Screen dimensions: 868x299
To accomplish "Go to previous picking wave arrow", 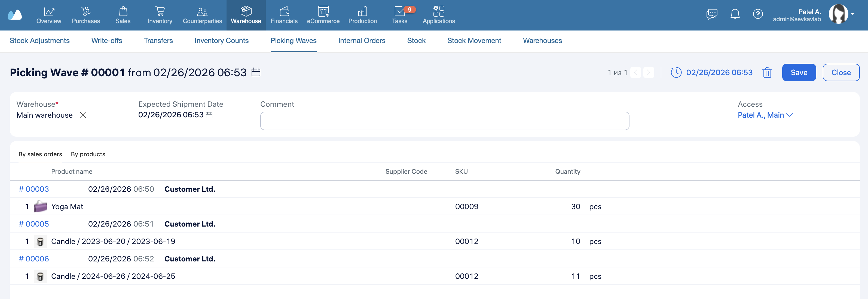I will coord(635,72).
